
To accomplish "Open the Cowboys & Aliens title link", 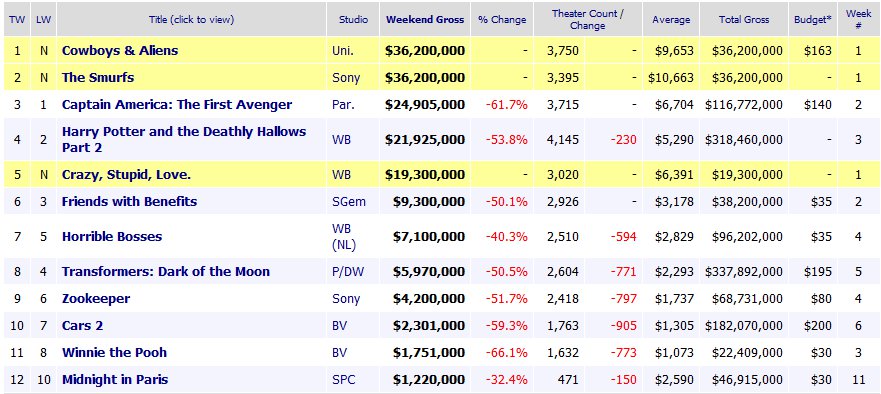I will (120, 51).
